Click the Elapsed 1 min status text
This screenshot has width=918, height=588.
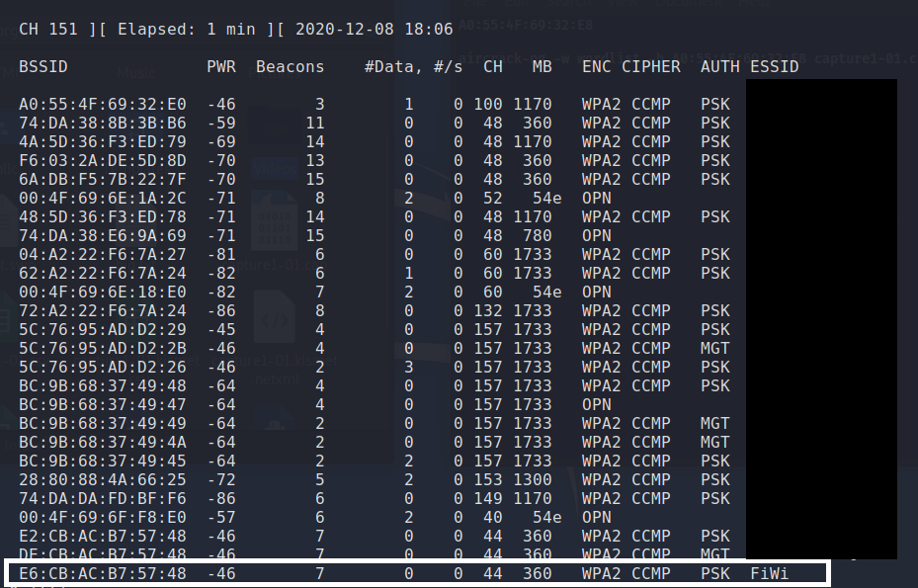tap(186, 30)
